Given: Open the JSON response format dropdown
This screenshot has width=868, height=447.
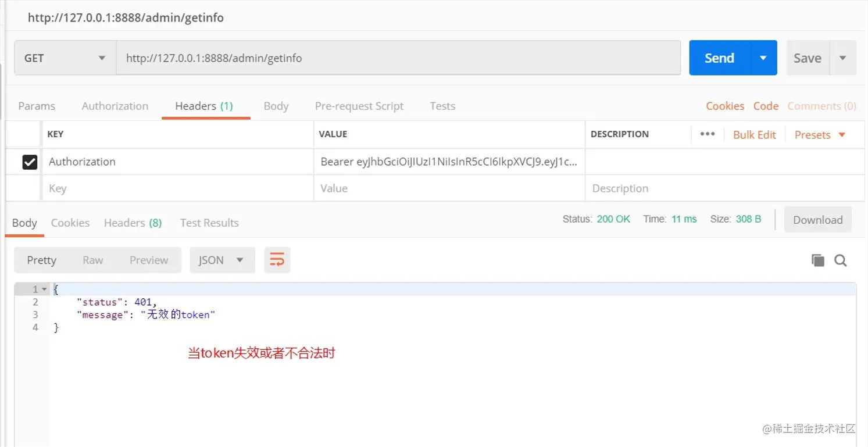Looking at the screenshot, I should coord(222,260).
